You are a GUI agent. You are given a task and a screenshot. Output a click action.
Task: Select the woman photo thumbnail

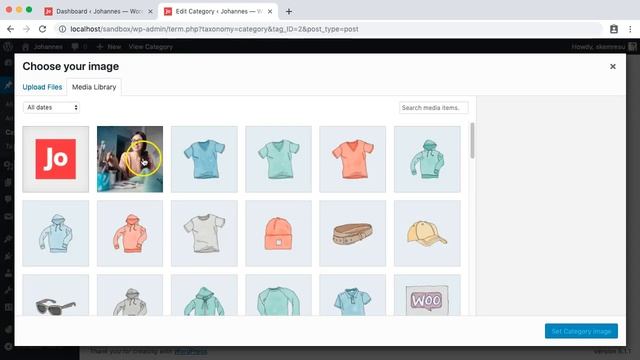(130, 159)
